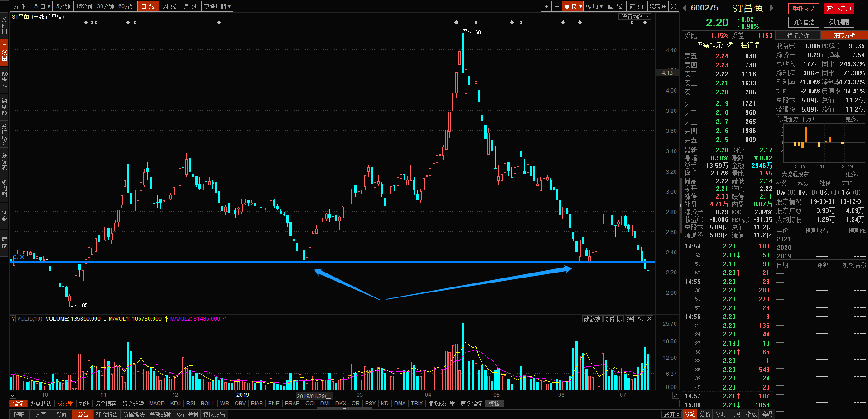Image resolution: width=868 pixels, height=419 pixels.
Task: Go to previous stock arrow before 600275
Action: pyautogui.click(x=685, y=8)
